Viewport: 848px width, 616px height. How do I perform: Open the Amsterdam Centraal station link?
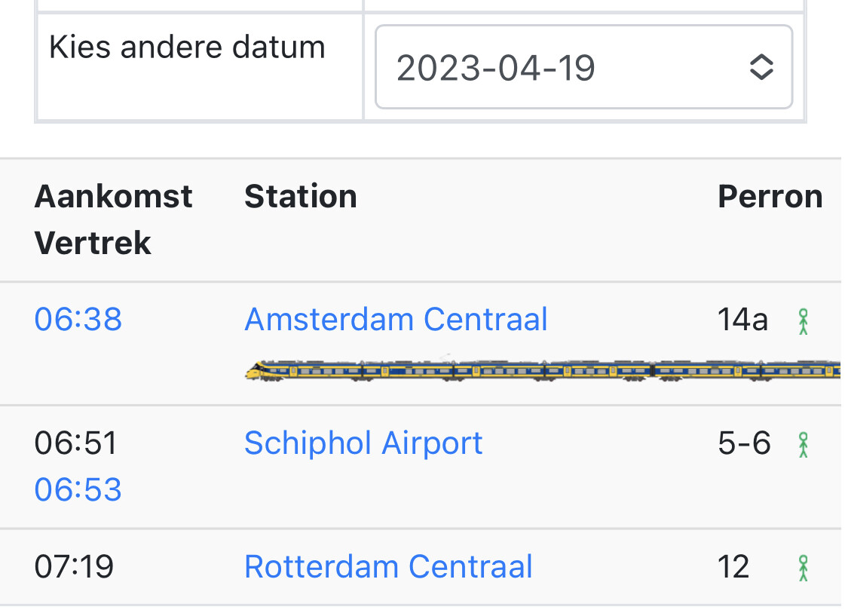(x=396, y=320)
